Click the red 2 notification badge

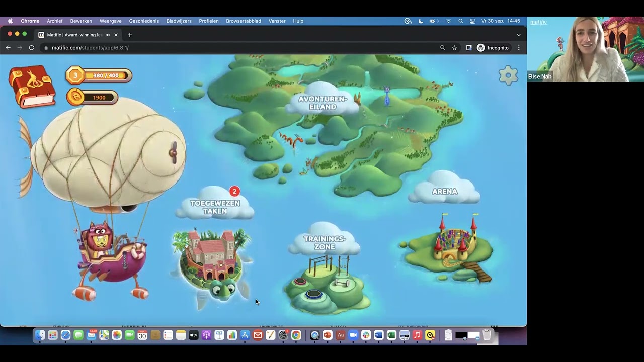[234, 192]
